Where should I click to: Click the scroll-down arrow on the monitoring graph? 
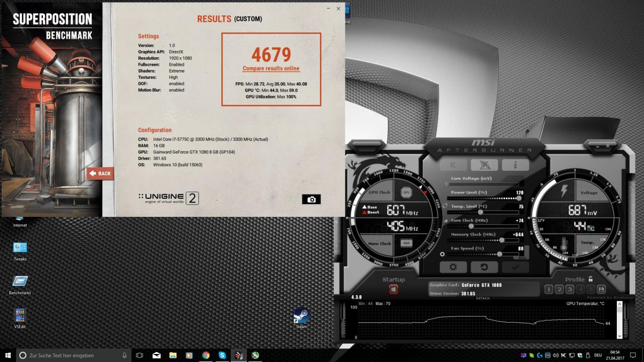619,336
